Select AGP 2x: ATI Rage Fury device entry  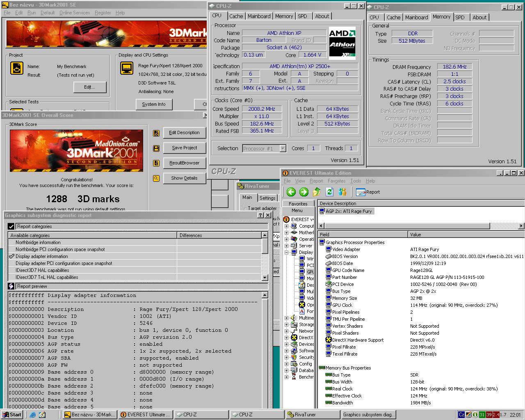pyautogui.click(x=346, y=211)
